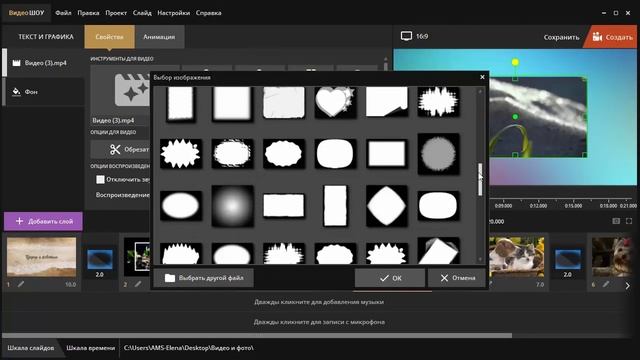
Task: Switch to the Свойства tab
Action: click(x=109, y=37)
